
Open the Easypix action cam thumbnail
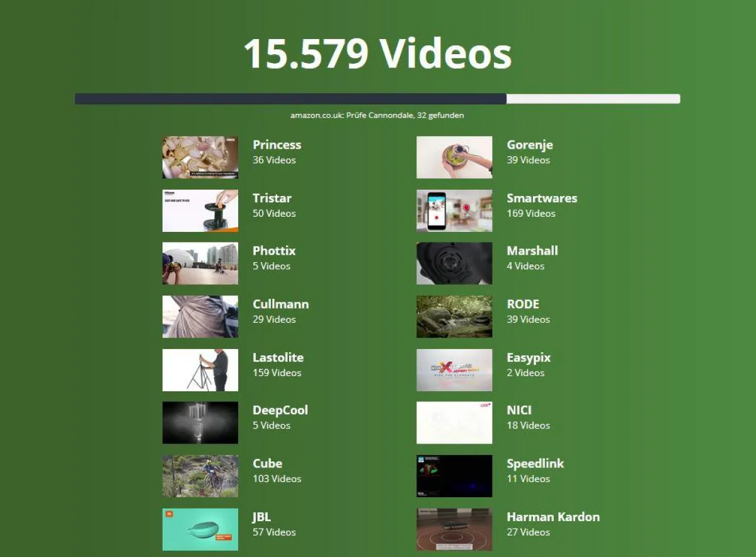454,370
